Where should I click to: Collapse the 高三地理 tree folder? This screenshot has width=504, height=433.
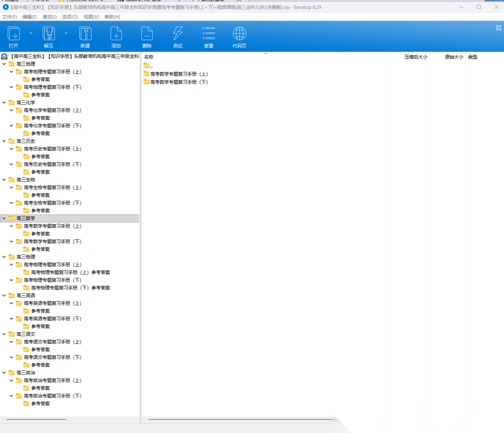tap(5, 64)
